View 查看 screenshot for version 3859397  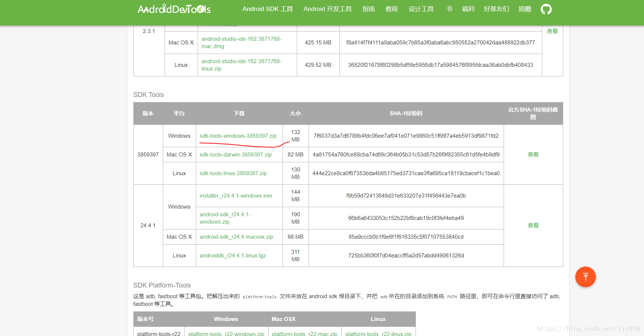pos(533,155)
